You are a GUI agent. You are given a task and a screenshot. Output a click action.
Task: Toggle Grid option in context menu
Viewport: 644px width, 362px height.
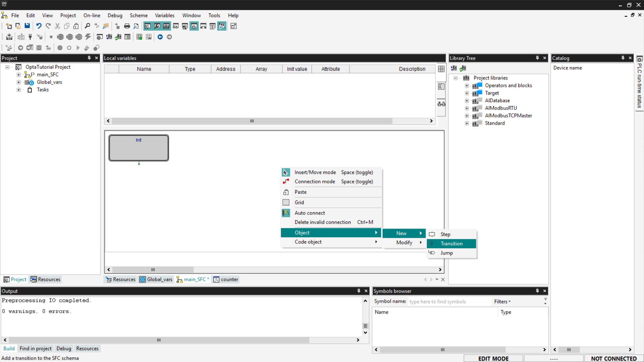(299, 202)
